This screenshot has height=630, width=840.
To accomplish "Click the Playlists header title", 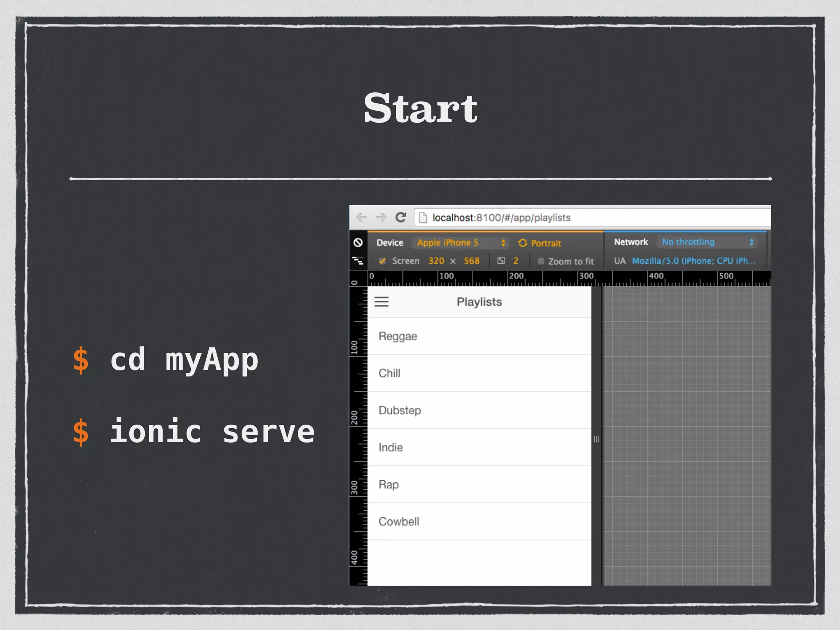I will click(479, 302).
